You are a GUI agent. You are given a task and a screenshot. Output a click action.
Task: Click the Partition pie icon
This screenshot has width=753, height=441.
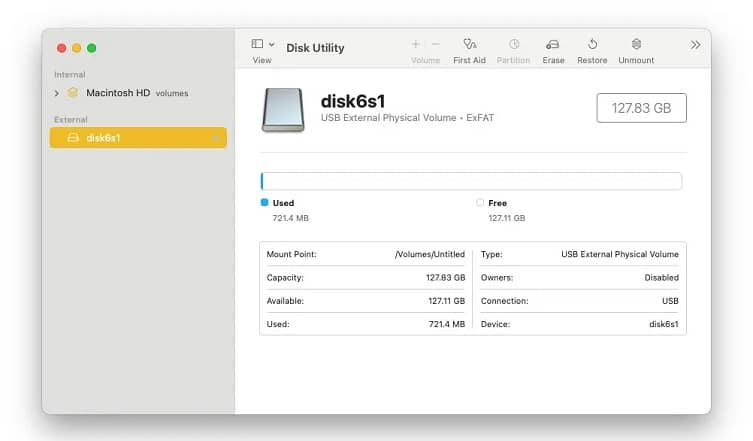514,44
